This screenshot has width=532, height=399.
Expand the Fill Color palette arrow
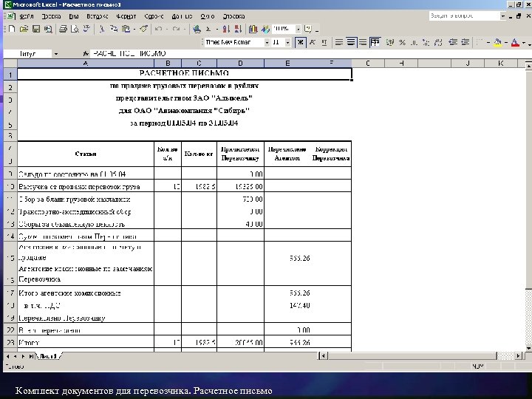pyautogui.click(x=506, y=42)
